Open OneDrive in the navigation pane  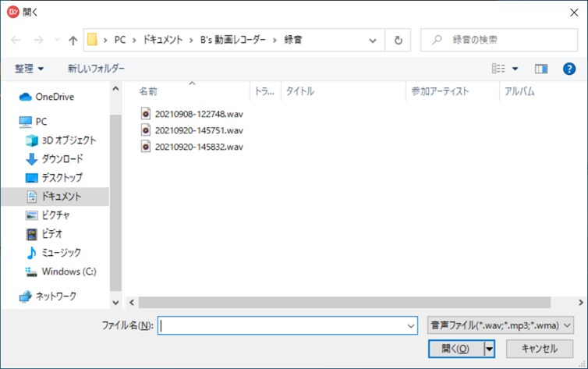tap(54, 97)
